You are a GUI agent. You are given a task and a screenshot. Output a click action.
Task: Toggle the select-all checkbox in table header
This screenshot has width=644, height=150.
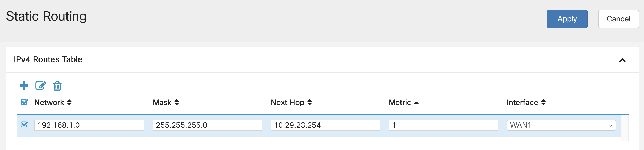(24, 102)
